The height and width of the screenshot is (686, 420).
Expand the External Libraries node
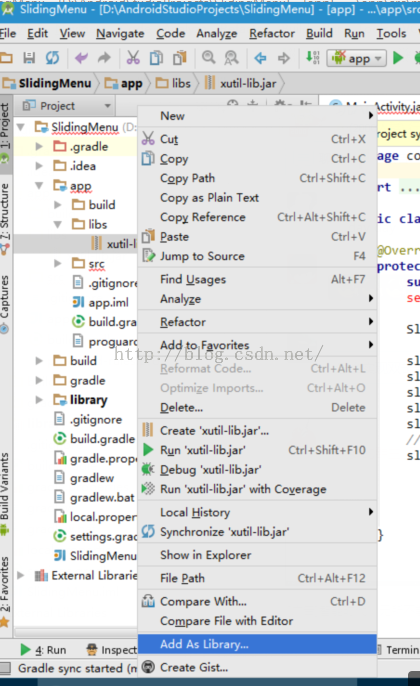(21, 575)
